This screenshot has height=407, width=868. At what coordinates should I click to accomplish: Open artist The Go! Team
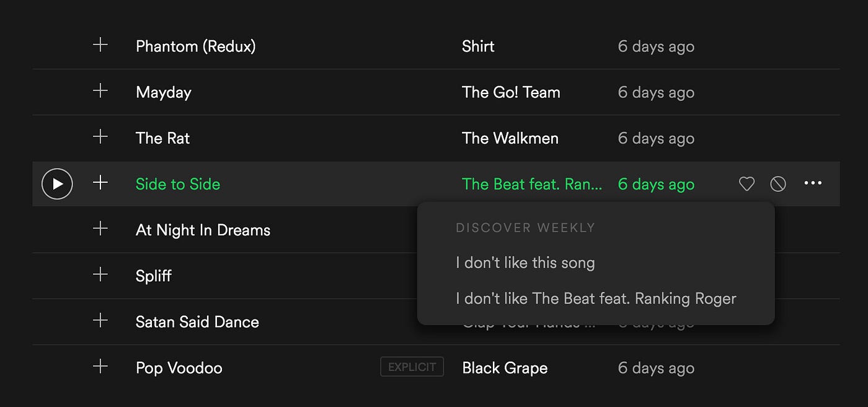click(511, 92)
